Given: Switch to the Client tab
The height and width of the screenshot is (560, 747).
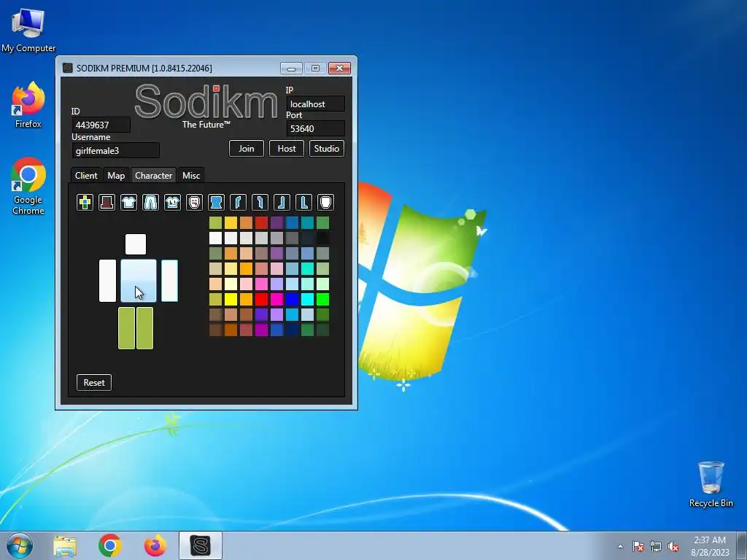Looking at the screenshot, I should pyautogui.click(x=86, y=175).
